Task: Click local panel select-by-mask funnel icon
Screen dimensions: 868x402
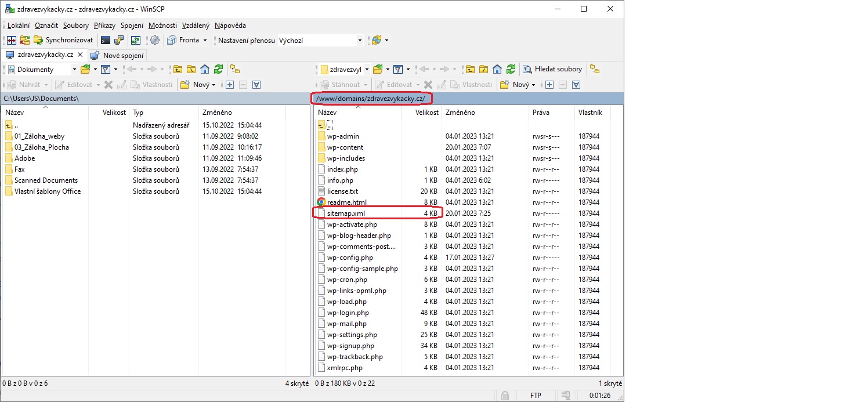Action: point(256,85)
